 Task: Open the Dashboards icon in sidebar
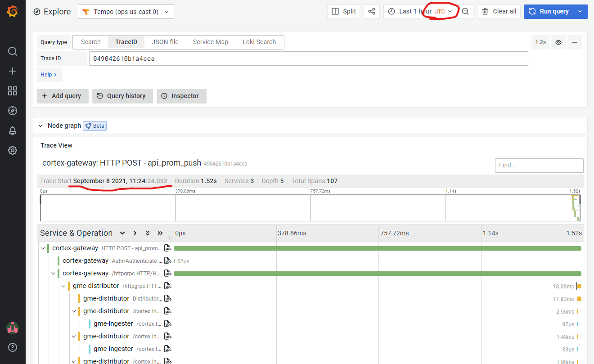(x=12, y=90)
